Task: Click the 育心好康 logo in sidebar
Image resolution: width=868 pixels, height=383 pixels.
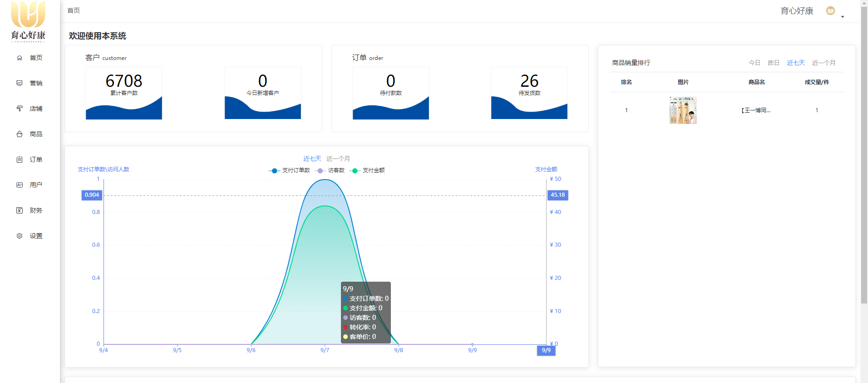Action: pos(28,22)
